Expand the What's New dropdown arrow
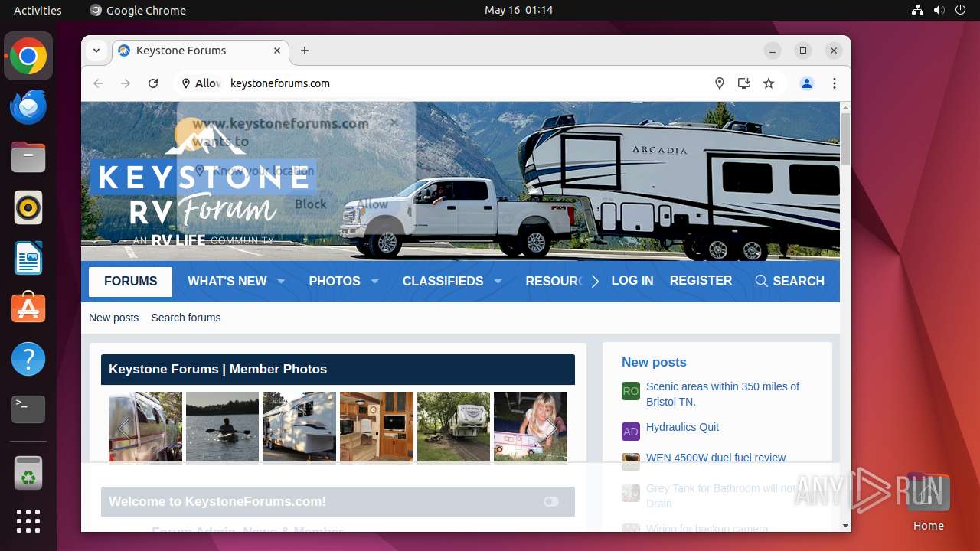Screen dimensions: 980x551 point(281,282)
